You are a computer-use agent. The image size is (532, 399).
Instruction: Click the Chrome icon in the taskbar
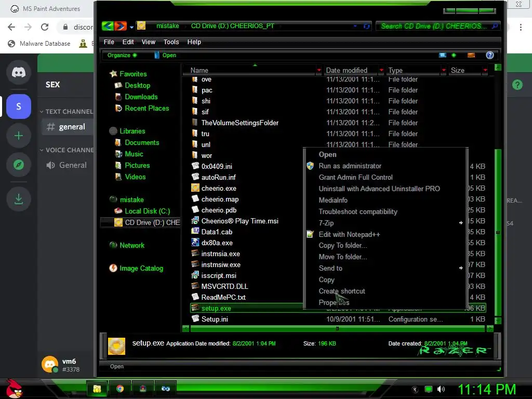[x=120, y=389]
